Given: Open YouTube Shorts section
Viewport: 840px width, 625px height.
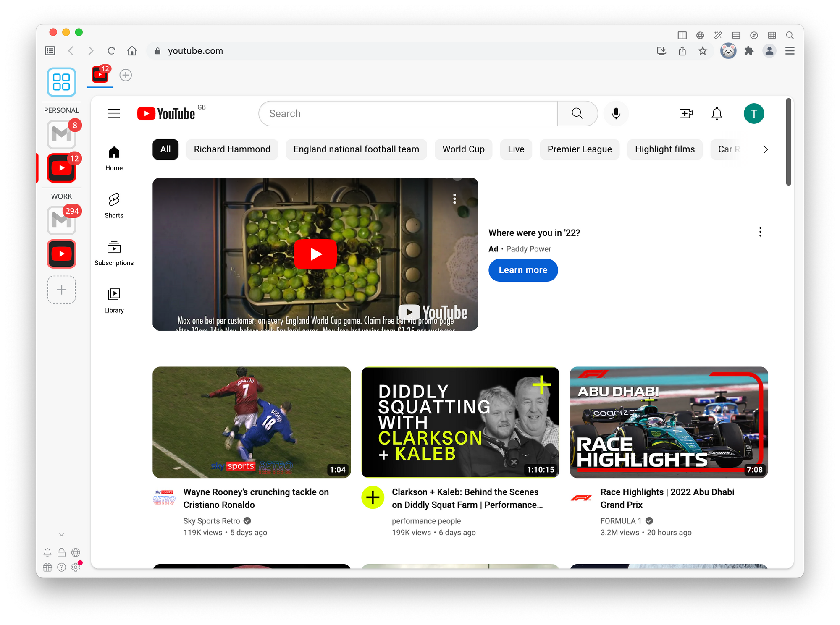Looking at the screenshot, I should point(114,205).
